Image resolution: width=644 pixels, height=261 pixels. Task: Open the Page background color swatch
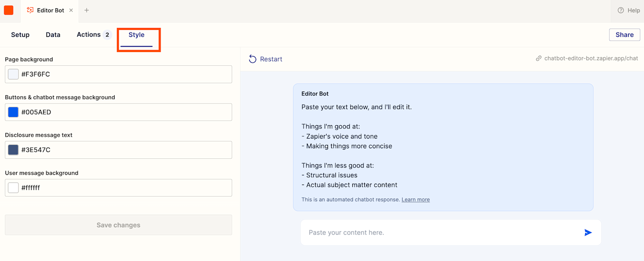(x=13, y=74)
